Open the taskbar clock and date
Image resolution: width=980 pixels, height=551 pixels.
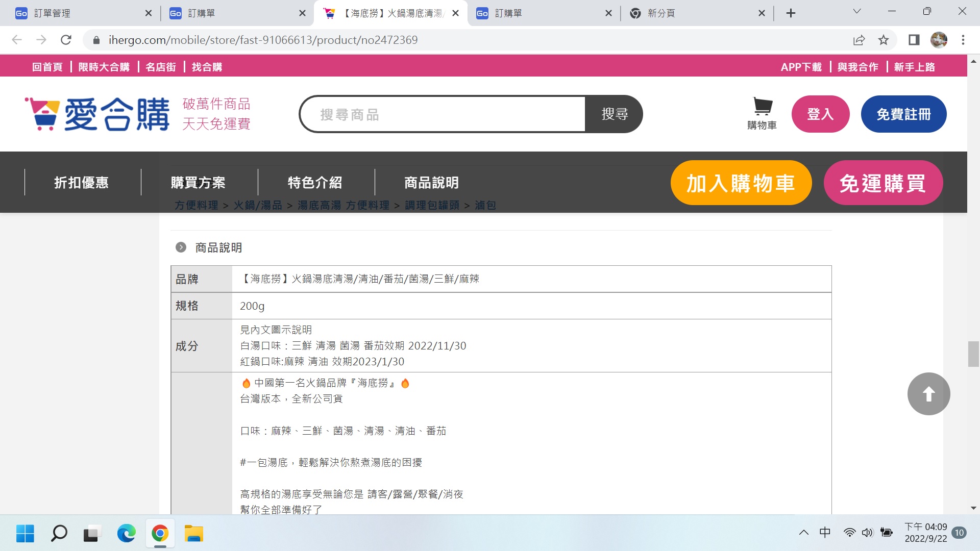point(926,533)
